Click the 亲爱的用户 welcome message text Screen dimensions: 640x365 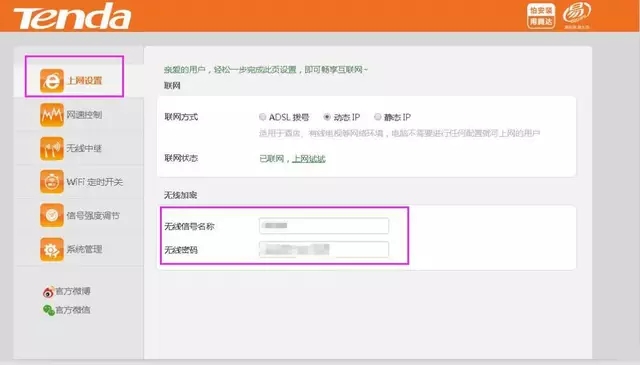(266, 70)
